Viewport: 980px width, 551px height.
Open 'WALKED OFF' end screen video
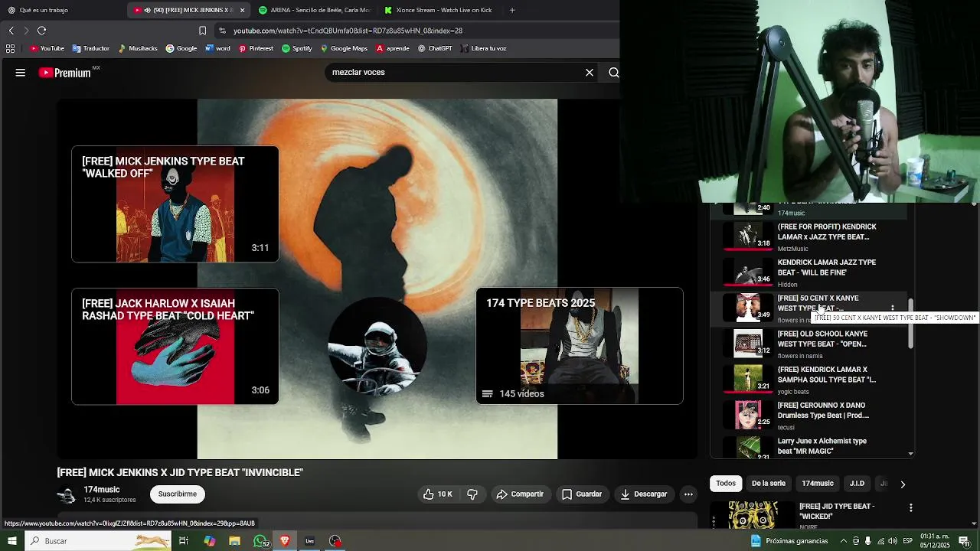175,204
